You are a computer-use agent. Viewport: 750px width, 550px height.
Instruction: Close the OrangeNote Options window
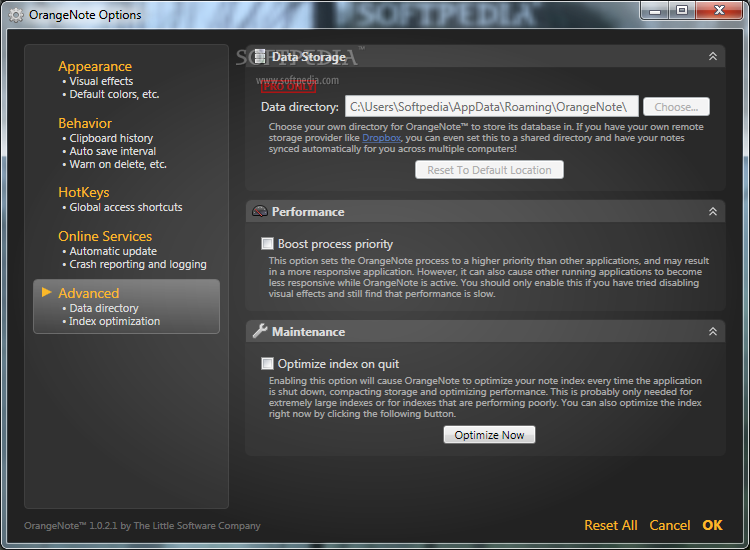point(719,11)
